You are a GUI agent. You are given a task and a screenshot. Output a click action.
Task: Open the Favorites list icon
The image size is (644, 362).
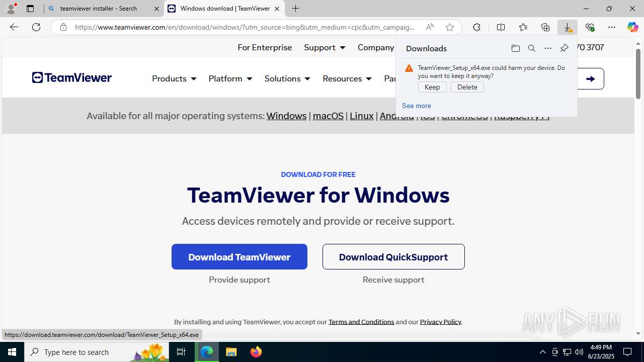click(523, 27)
